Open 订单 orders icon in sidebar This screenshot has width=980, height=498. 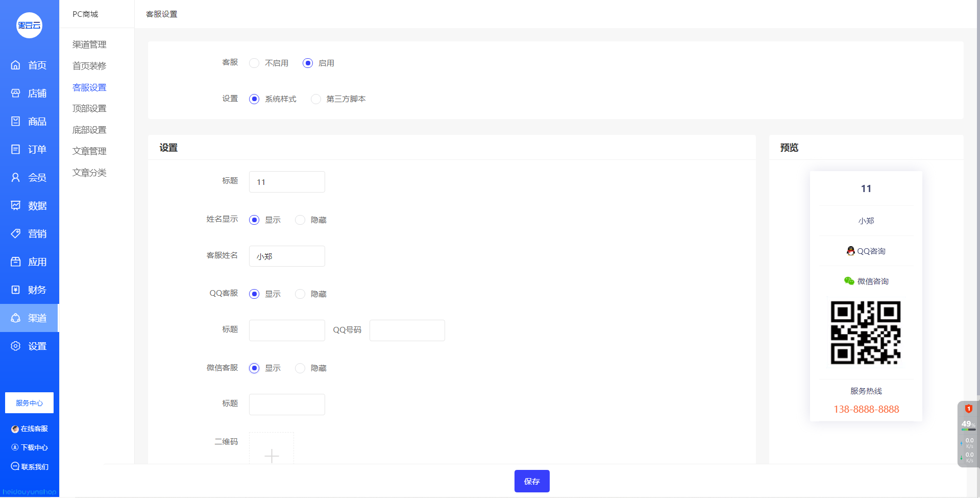coord(16,149)
